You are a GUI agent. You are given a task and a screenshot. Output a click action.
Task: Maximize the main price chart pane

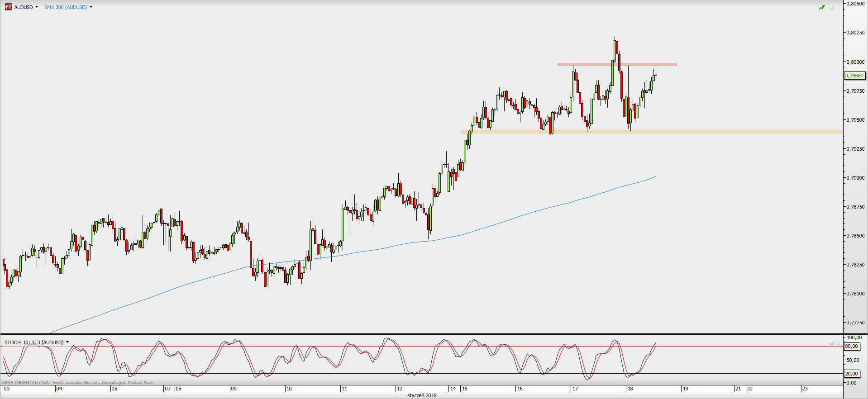[x=832, y=8]
